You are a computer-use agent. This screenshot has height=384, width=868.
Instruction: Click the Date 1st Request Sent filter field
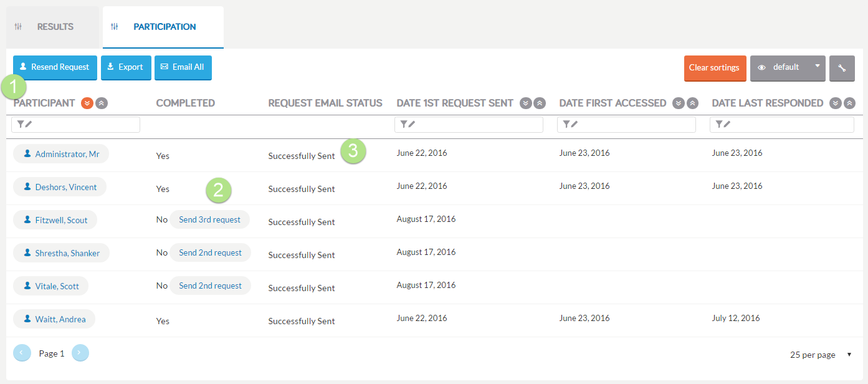tap(469, 125)
